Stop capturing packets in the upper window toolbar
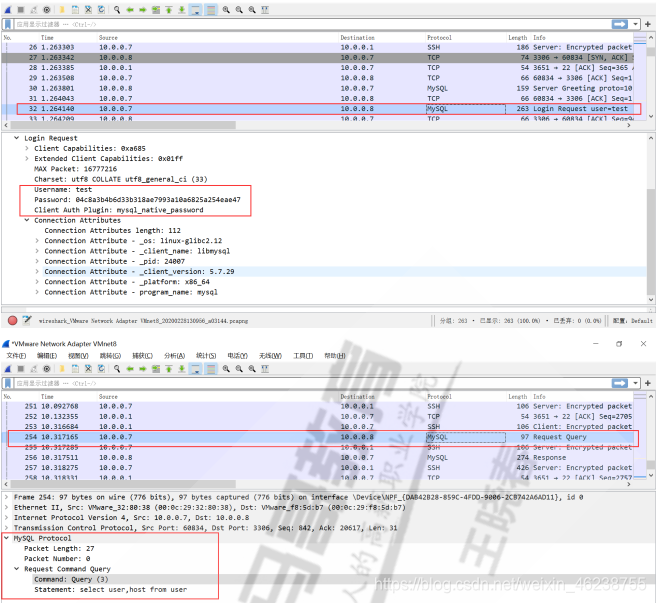This screenshot has width=656, height=603. [x=20, y=10]
